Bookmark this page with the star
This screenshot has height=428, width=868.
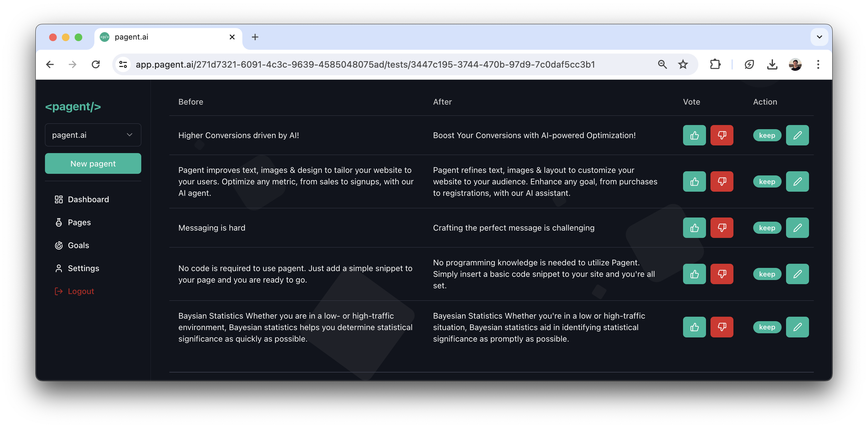[683, 64]
